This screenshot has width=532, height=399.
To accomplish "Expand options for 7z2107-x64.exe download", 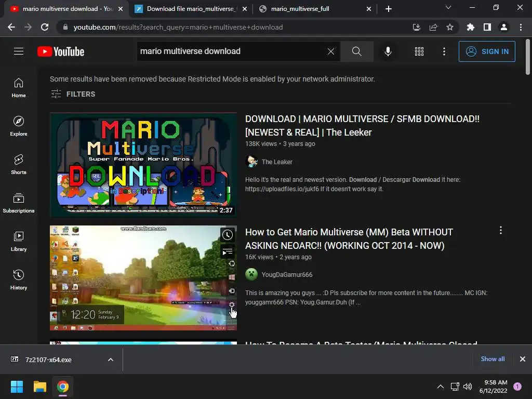I will [x=111, y=360].
